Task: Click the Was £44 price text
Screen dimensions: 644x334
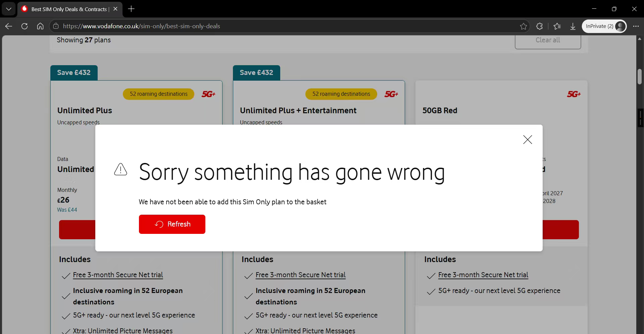Action: click(x=67, y=210)
